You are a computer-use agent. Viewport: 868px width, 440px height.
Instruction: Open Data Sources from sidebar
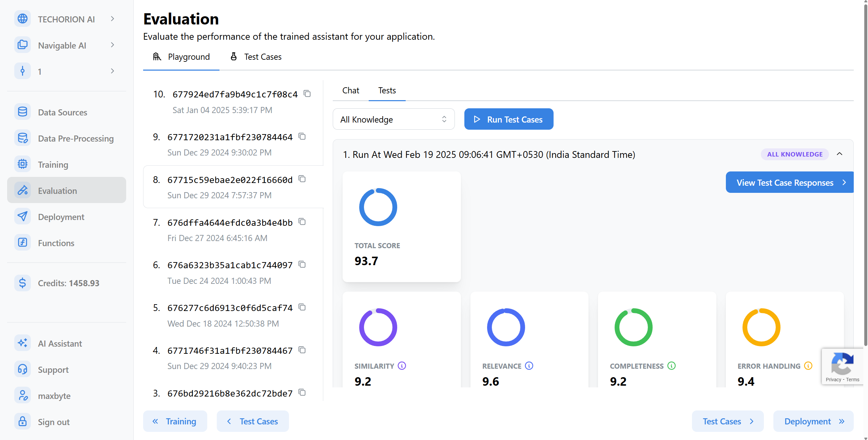point(62,112)
